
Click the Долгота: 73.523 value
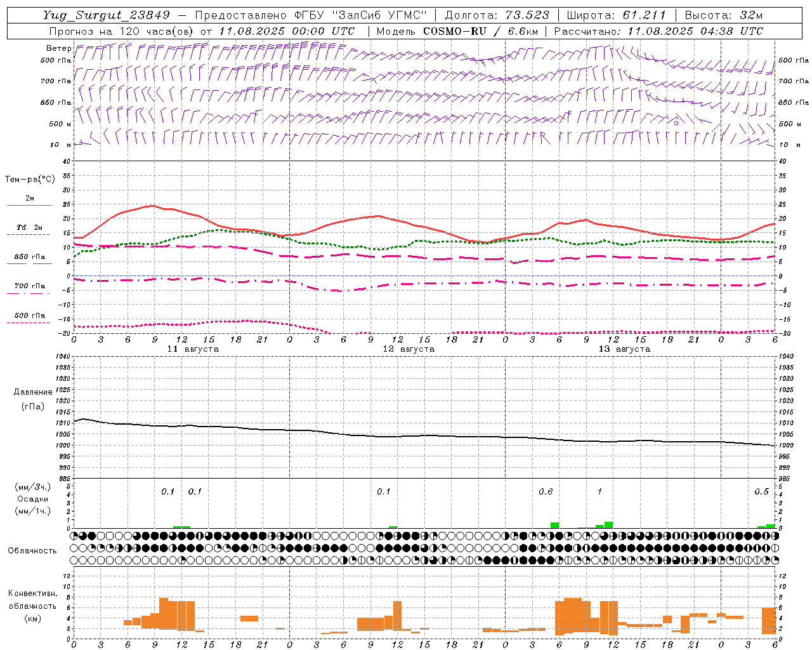point(498,16)
